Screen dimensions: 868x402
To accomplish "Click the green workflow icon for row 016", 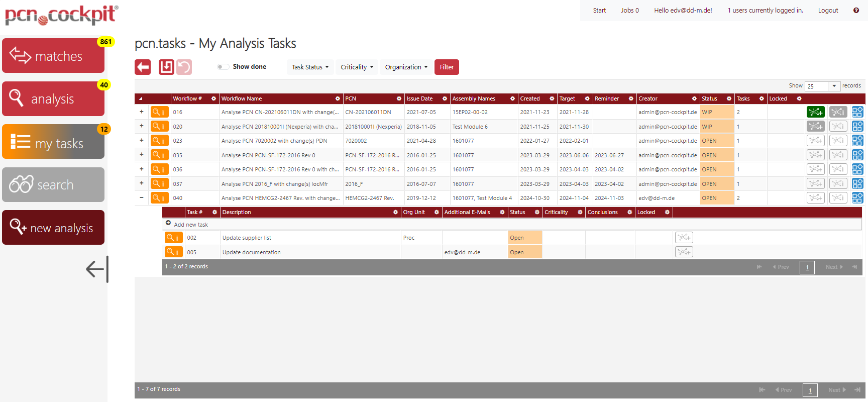I will [x=815, y=112].
